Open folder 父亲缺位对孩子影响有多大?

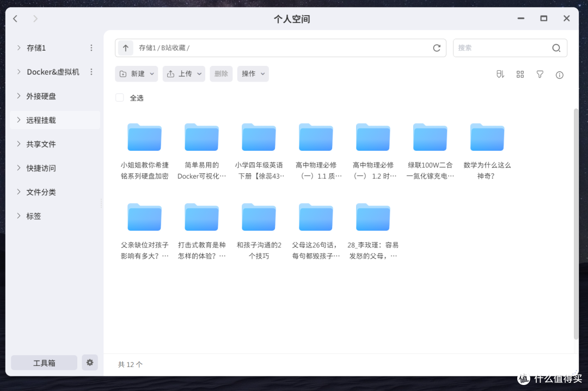[144, 231]
